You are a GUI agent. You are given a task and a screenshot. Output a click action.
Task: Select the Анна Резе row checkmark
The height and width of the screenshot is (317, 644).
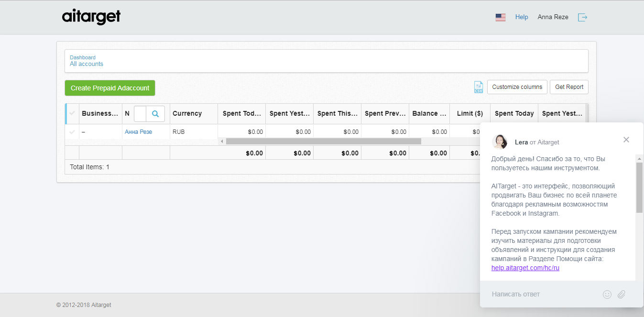coord(72,132)
